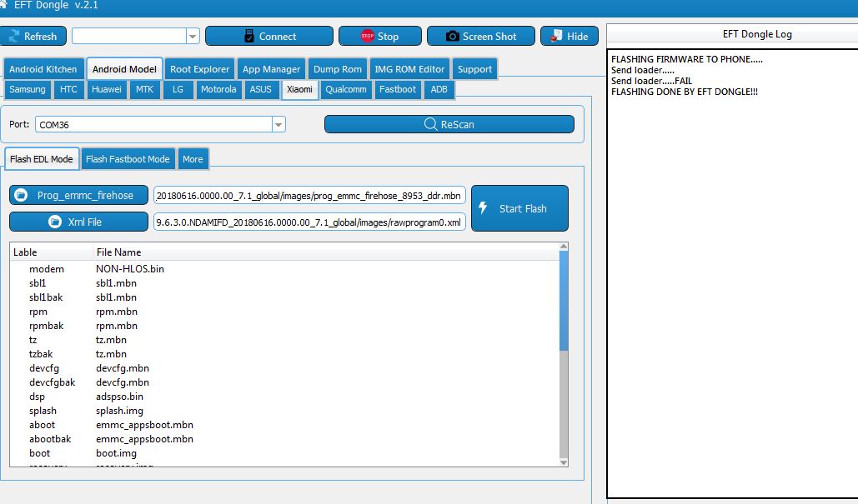Click the folder icon on Prog_emmc_firehose
Image resolution: width=858 pixels, height=504 pixels.
click(x=21, y=195)
